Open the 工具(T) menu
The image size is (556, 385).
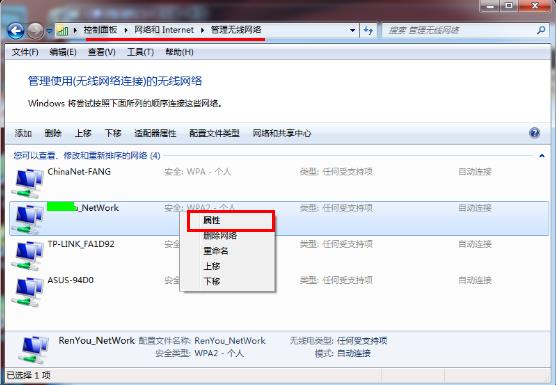pyautogui.click(x=140, y=52)
